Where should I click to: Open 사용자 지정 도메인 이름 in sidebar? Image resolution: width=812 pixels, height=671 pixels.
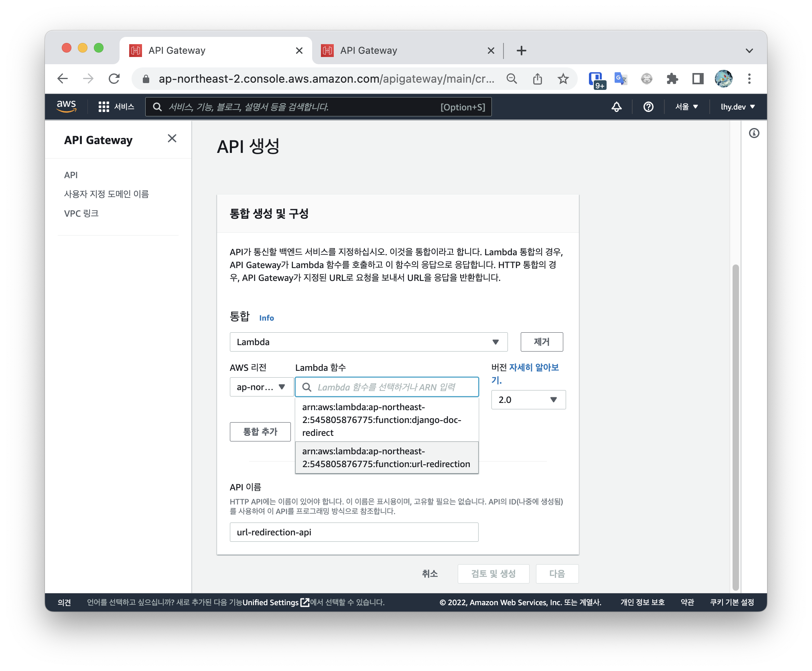[x=107, y=194]
